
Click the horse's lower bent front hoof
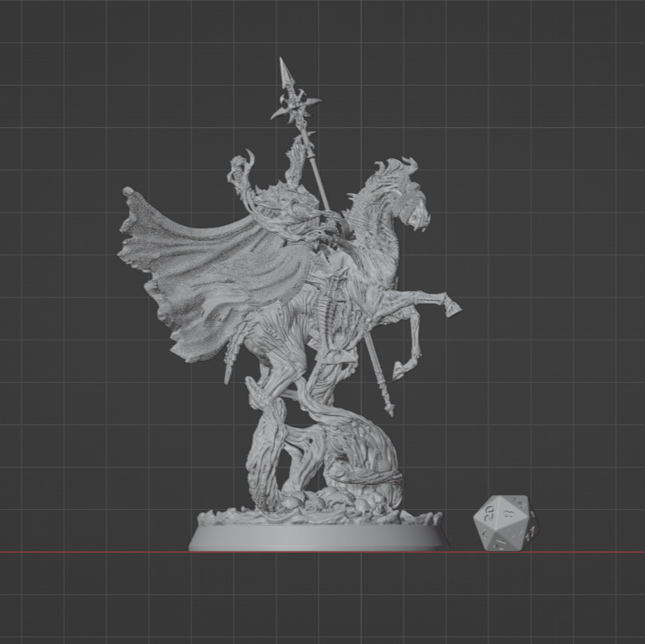402,371
